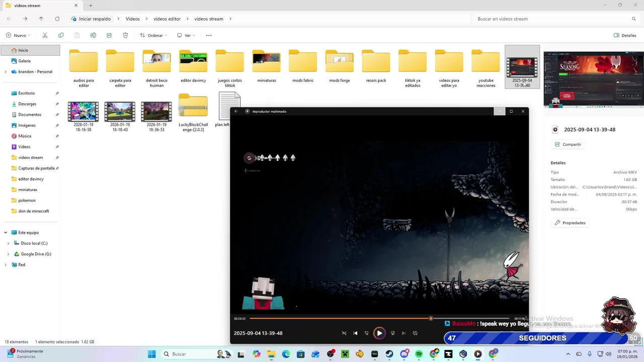Select the 'audios para editar' folder
The width and height of the screenshot is (644, 362).
coord(84,69)
